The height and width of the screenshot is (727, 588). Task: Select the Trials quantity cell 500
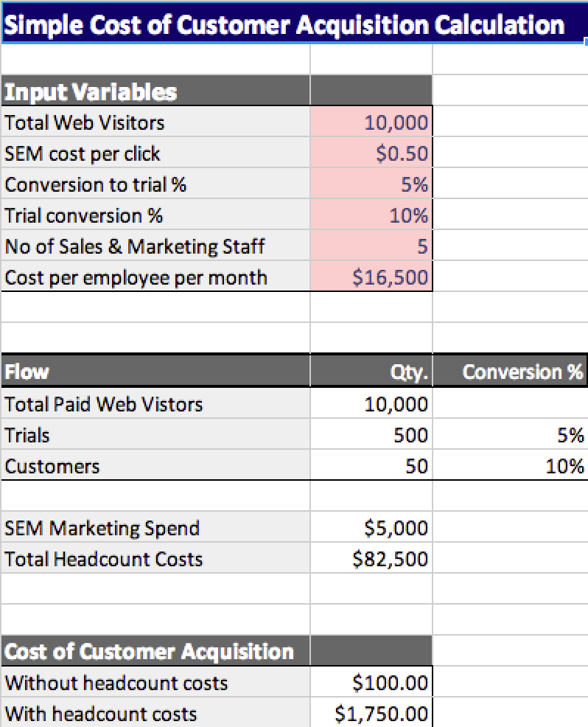tap(371, 435)
